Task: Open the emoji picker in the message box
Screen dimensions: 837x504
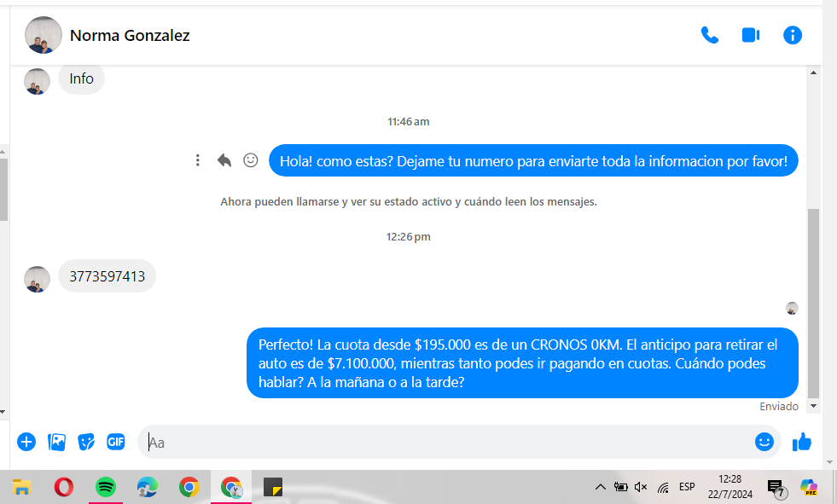Action: click(x=764, y=442)
